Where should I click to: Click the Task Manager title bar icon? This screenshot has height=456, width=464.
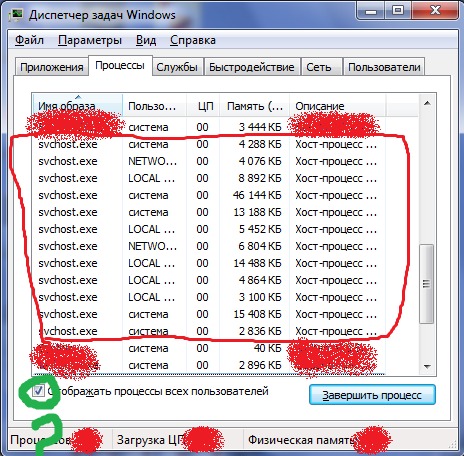16,15
